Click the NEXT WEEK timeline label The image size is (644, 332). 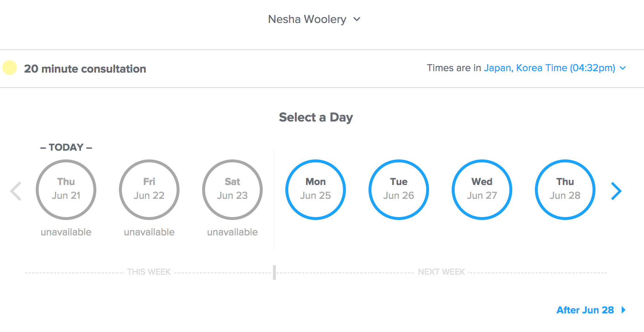tap(441, 272)
